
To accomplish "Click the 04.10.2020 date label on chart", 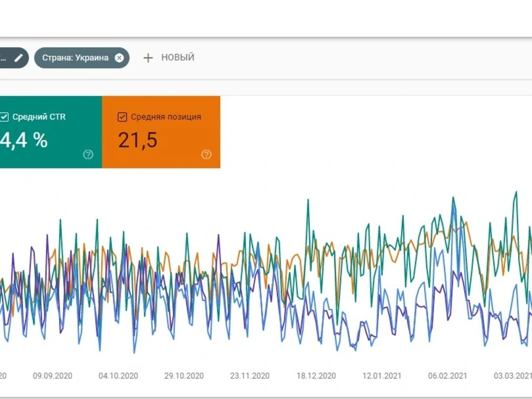I will [x=119, y=376].
